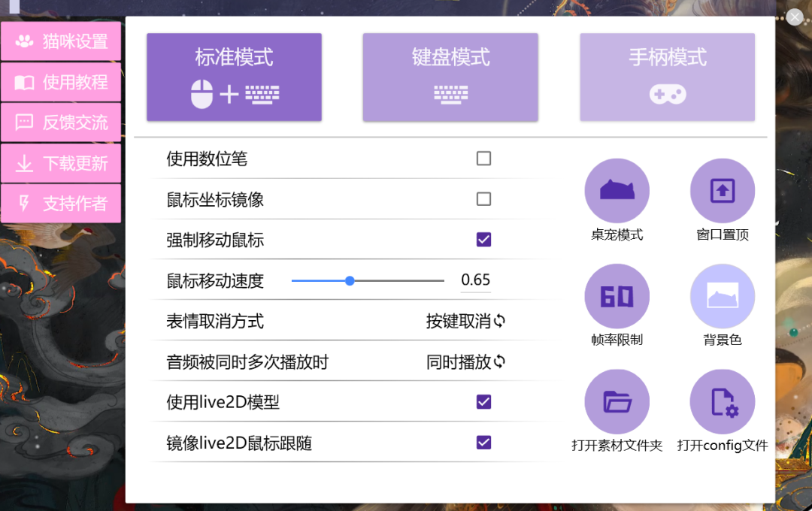The image size is (812, 511).
Task: Enable the 使用数位笔 checkbox
Action: (483, 158)
